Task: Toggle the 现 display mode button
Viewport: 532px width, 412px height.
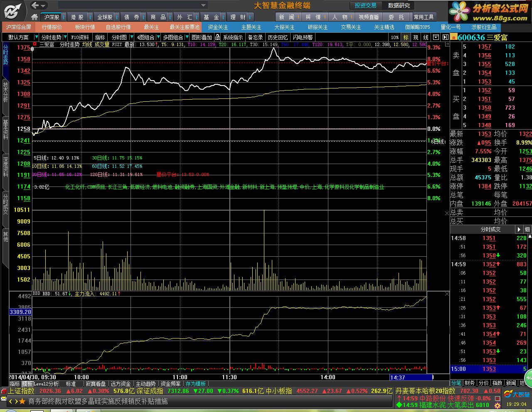Action: click(416, 37)
